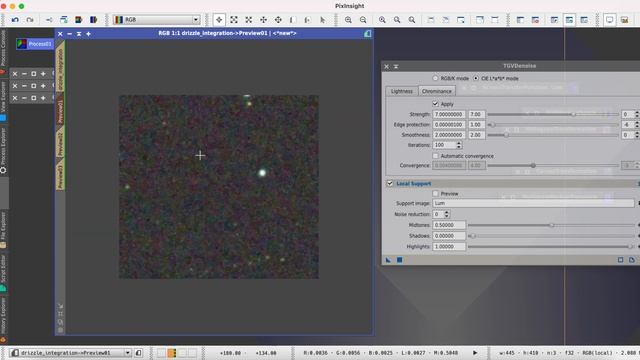Toggle the Local Support checkbox
Image resolution: width=640 pixels, height=360 pixels.
point(390,183)
